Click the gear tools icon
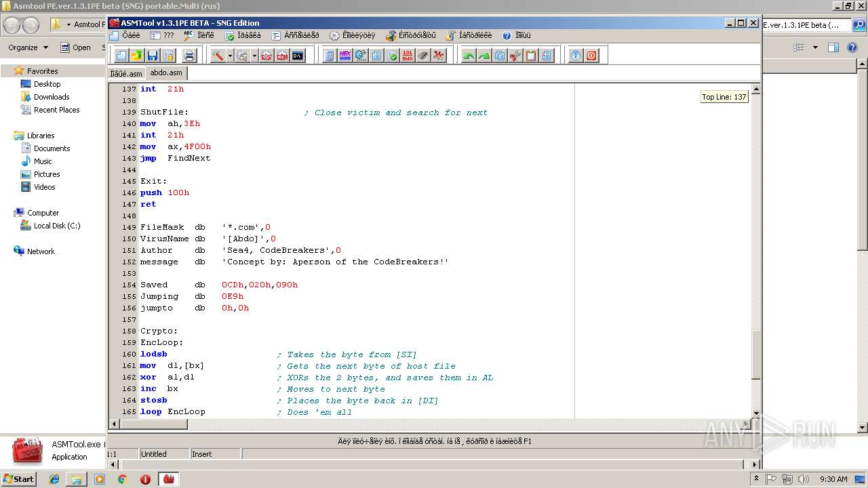The width and height of the screenshot is (868, 488). pyautogui.click(x=361, y=56)
